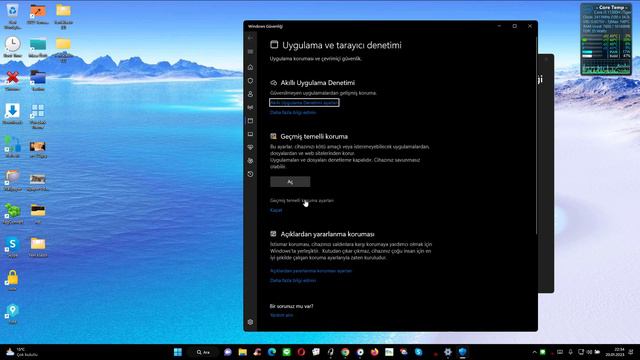The width and height of the screenshot is (640, 360).
Task: Open Family options sidebar icon
Action: click(x=251, y=161)
